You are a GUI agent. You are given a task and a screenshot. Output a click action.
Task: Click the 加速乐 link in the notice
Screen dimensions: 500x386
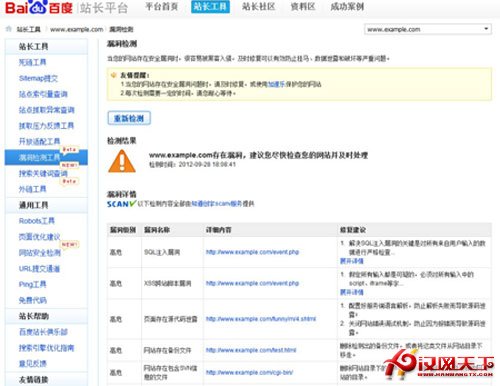click(x=276, y=84)
